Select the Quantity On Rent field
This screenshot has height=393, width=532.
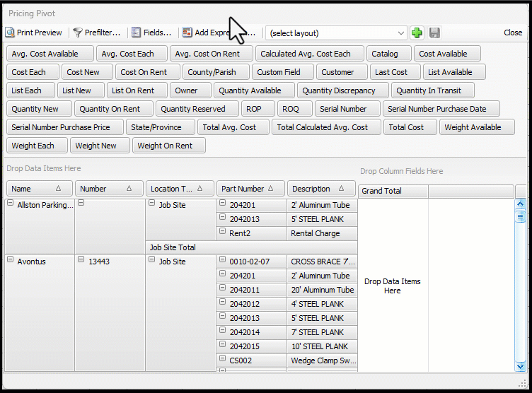110,109
